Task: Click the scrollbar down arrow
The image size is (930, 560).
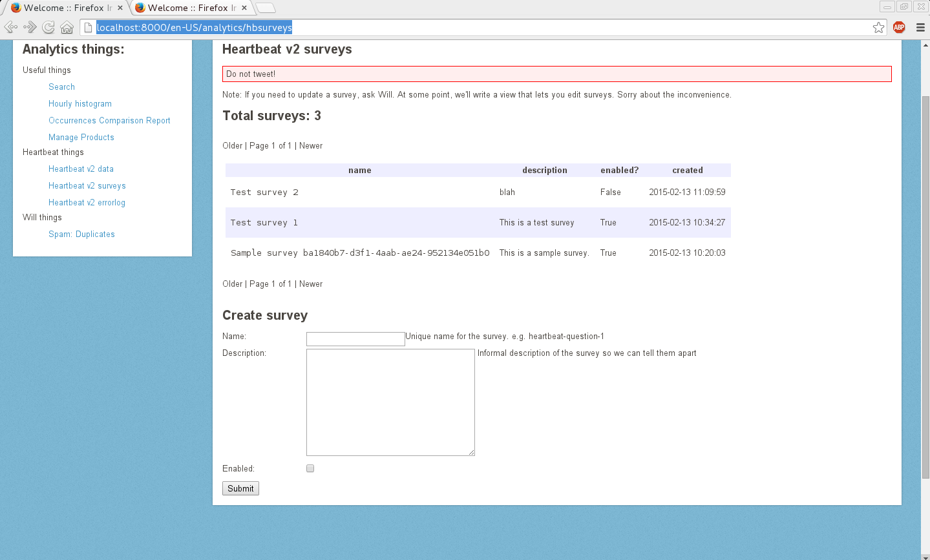Action: coord(925,556)
